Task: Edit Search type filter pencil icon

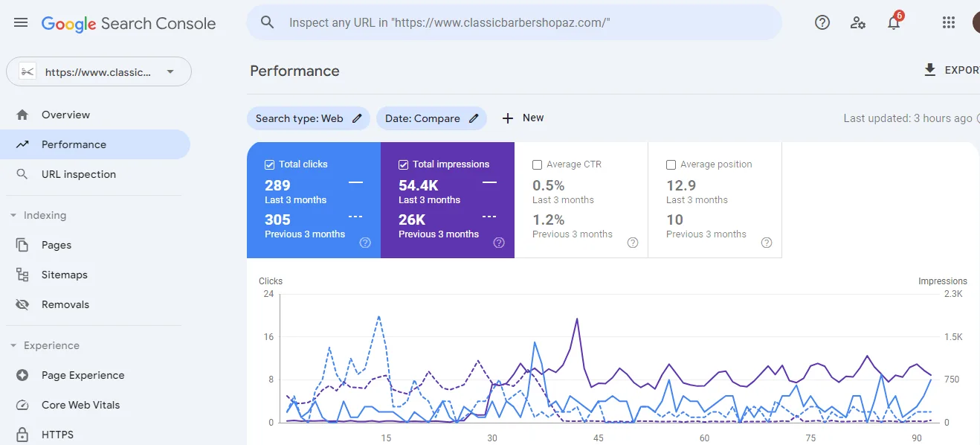Action: 357,118
